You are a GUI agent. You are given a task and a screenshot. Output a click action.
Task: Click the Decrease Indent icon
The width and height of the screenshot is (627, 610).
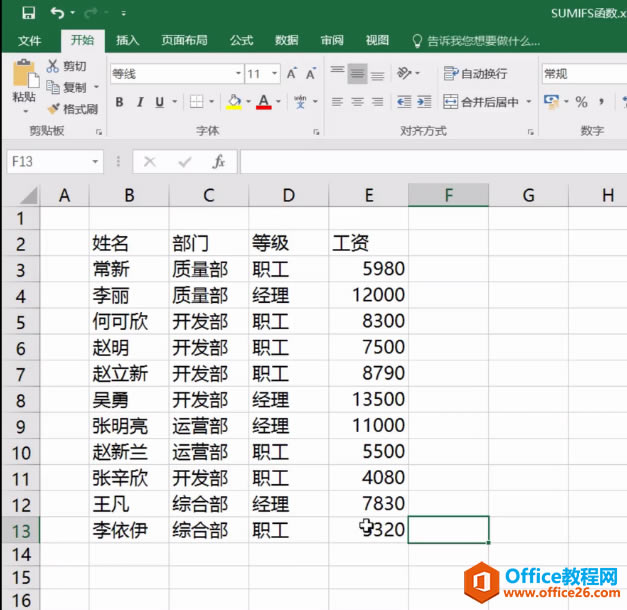click(404, 102)
